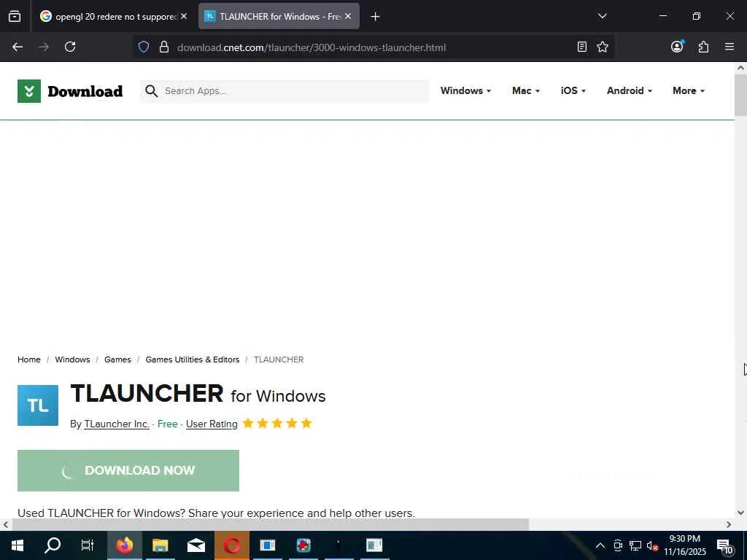Viewport: 747px width, 560px height.
Task: Open the list all tabs chevron
Action: click(x=602, y=16)
